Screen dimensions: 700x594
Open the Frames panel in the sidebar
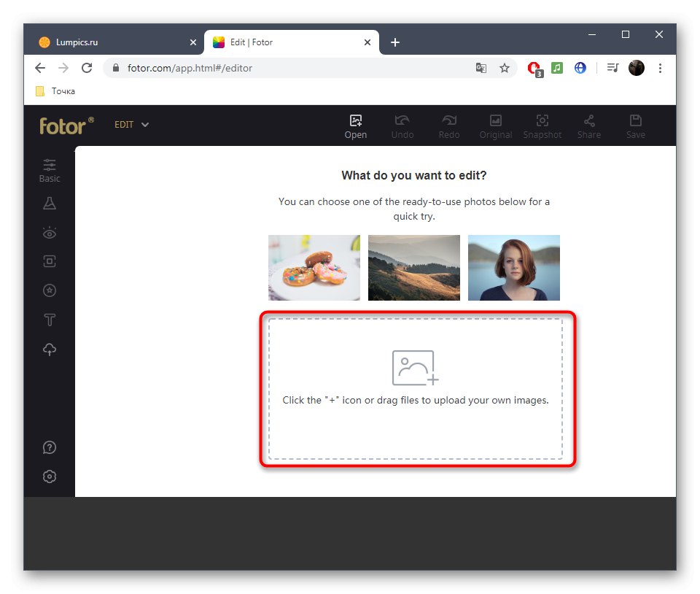49,261
